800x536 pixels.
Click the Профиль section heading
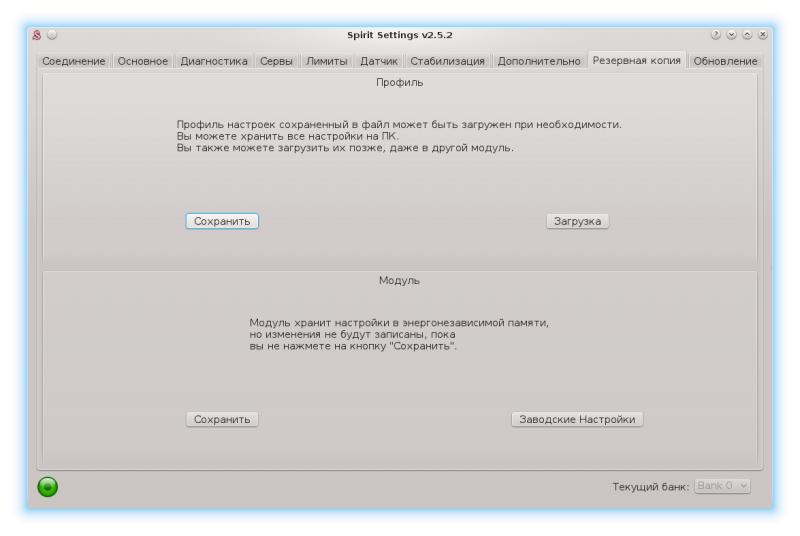click(399, 82)
